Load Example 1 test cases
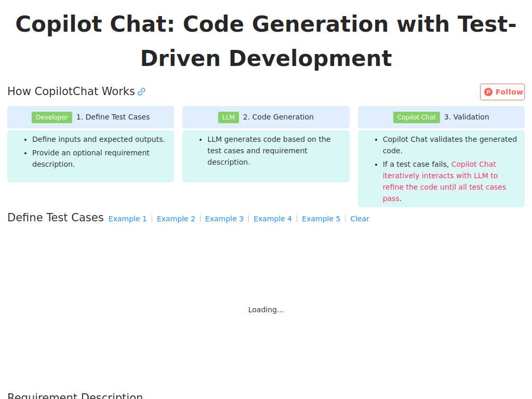The width and height of the screenshot is (532, 399). (128, 219)
